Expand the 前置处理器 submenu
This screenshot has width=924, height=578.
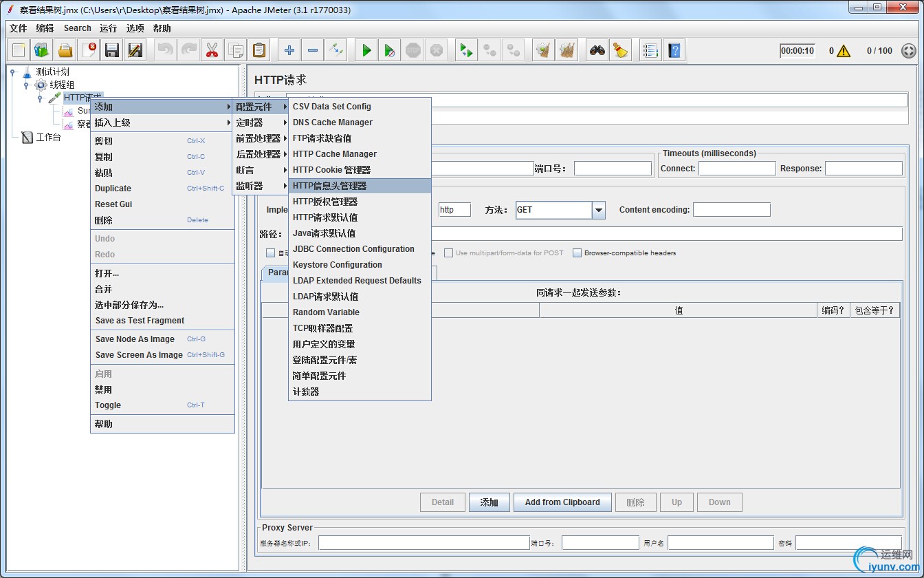pyautogui.click(x=261, y=138)
